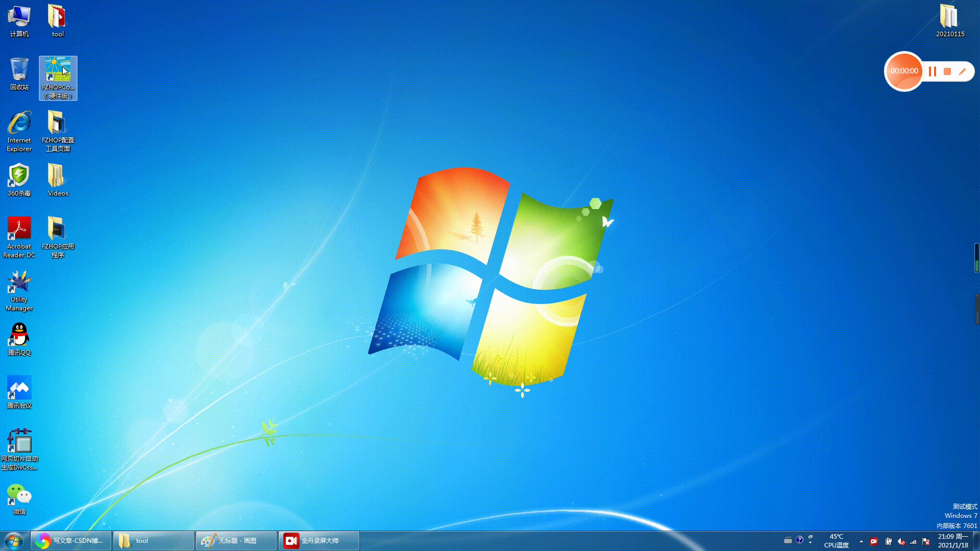Switch to the 无标题 - 画图 Paint window
980x551 pixels.
point(236,541)
